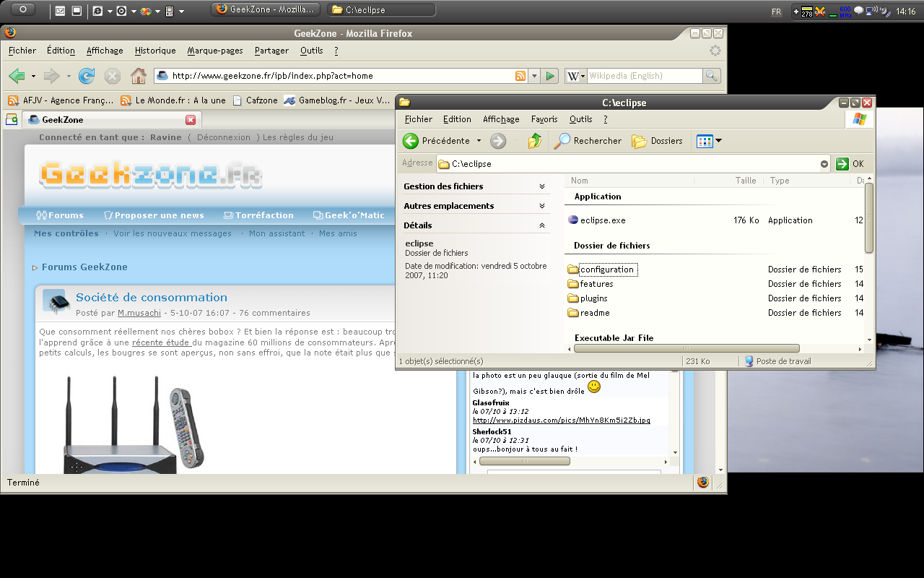Click the OK go button in Explorer
This screenshot has width=924, height=578.
[850, 164]
